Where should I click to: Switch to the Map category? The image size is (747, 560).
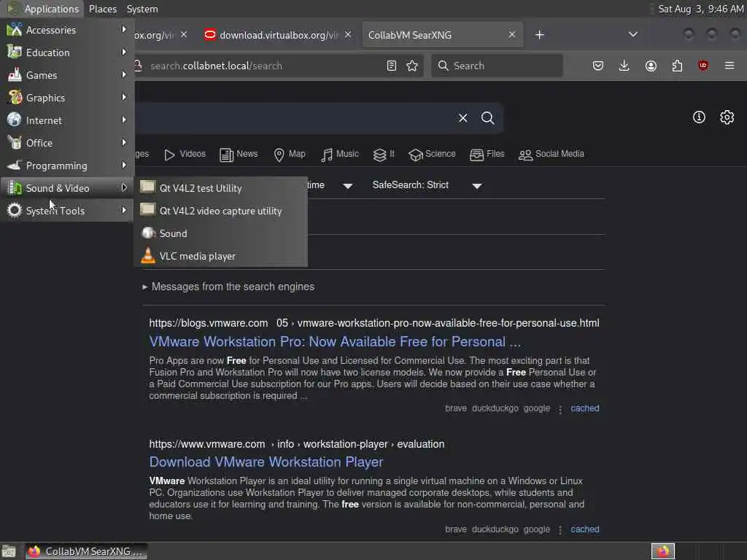(x=290, y=155)
